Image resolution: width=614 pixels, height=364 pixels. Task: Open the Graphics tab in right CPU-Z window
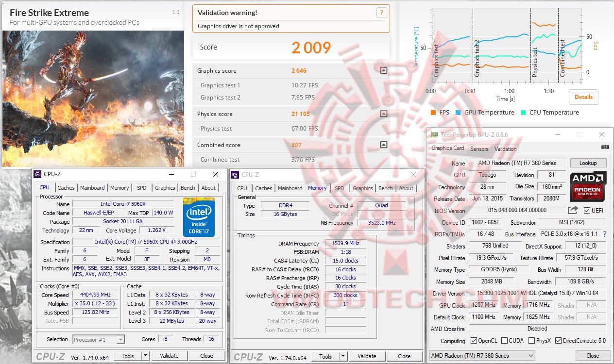pyautogui.click(x=363, y=188)
